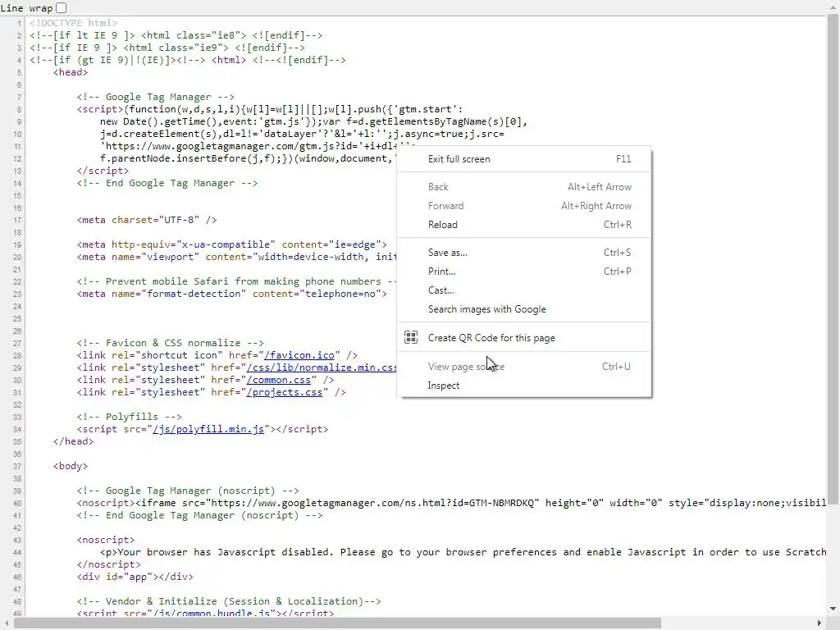This screenshot has height=630, width=840.
Task: Click the horizontal scrollbar right arrow
Action: (x=819, y=623)
